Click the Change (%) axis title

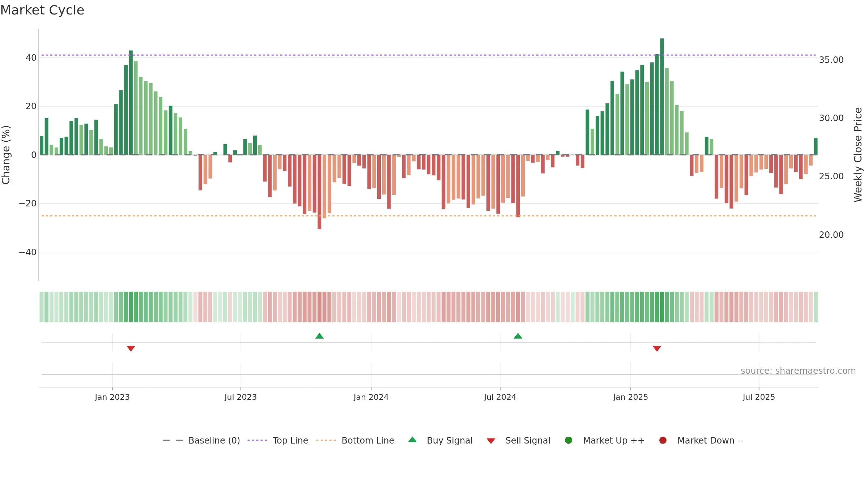click(x=6, y=155)
